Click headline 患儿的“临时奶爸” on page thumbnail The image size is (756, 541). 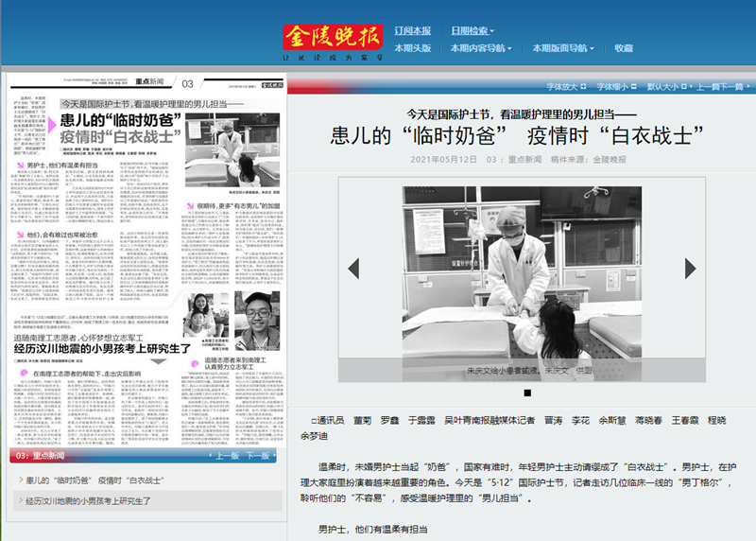point(121,120)
